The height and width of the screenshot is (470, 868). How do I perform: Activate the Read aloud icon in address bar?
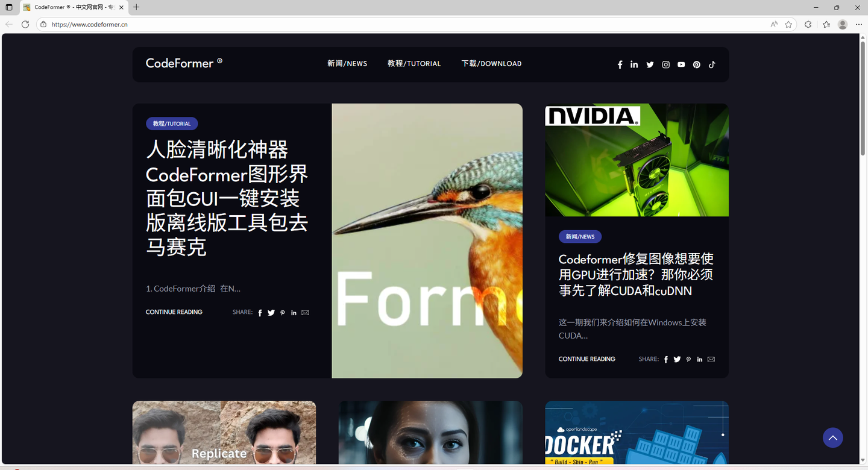pyautogui.click(x=774, y=24)
